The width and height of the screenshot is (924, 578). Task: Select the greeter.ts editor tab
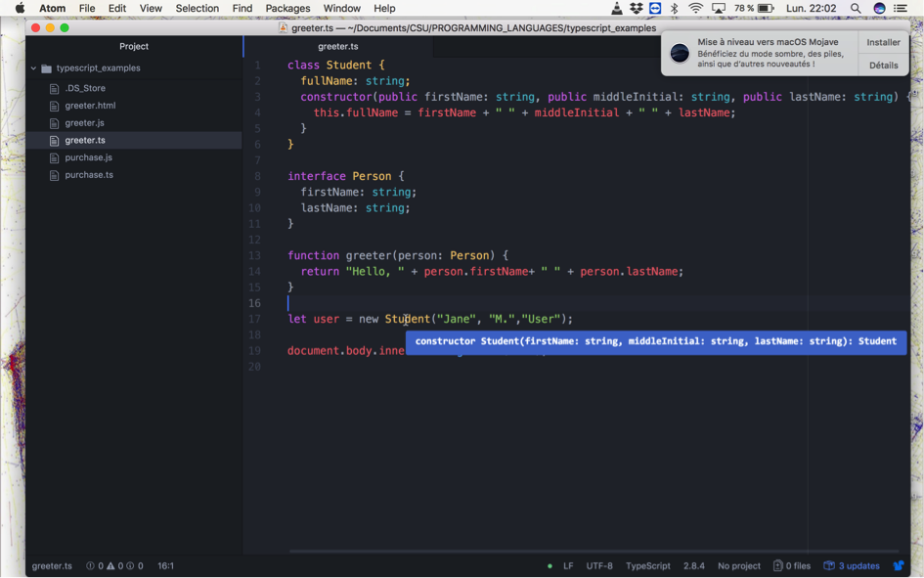(338, 47)
